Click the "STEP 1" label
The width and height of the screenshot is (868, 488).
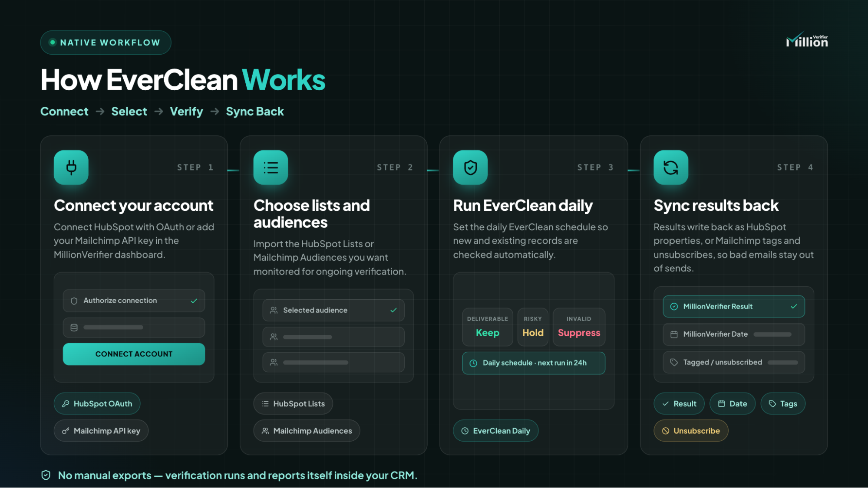pos(195,167)
